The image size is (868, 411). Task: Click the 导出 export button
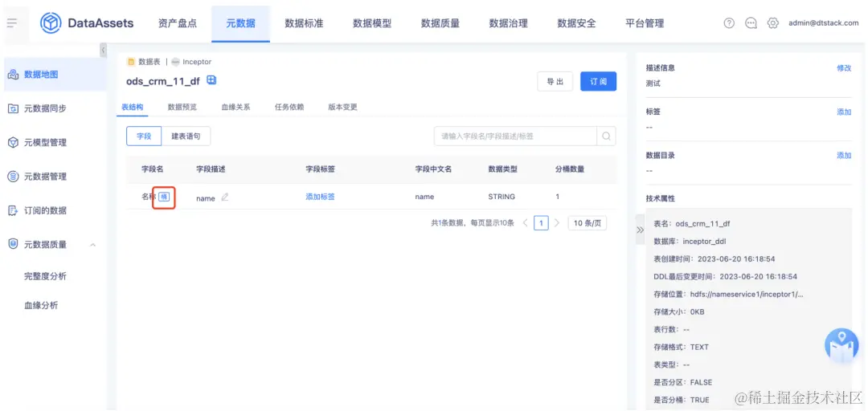coord(555,81)
